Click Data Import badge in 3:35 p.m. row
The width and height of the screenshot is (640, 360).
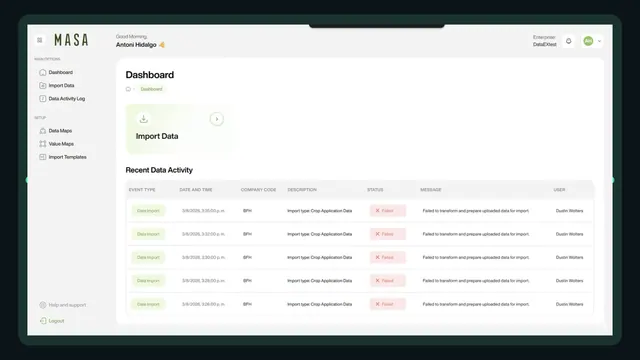point(148,211)
